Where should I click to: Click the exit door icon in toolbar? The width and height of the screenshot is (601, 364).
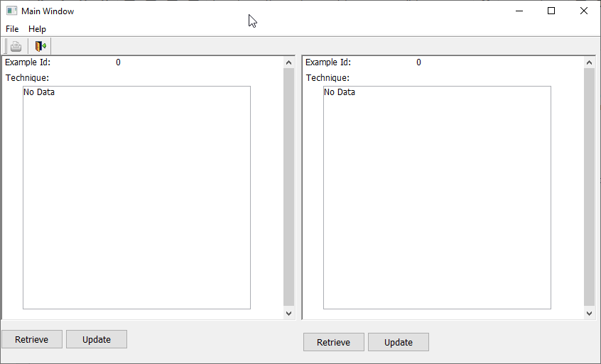tap(40, 47)
